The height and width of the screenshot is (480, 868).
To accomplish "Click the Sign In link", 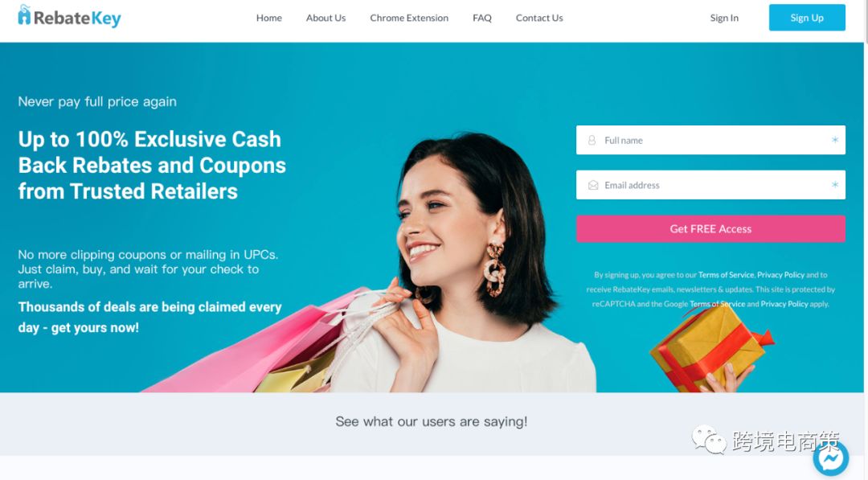I will [x=724, y=18].
